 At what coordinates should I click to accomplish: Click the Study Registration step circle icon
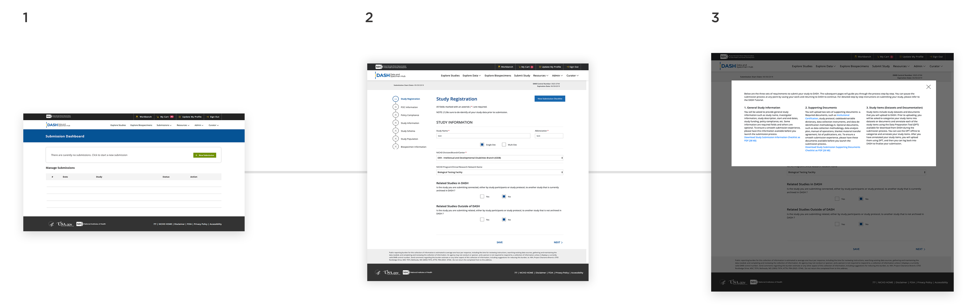(396, 99)
